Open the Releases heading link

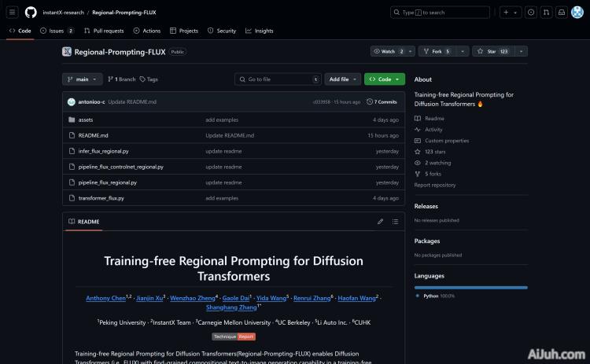click(x=426, y=207)
